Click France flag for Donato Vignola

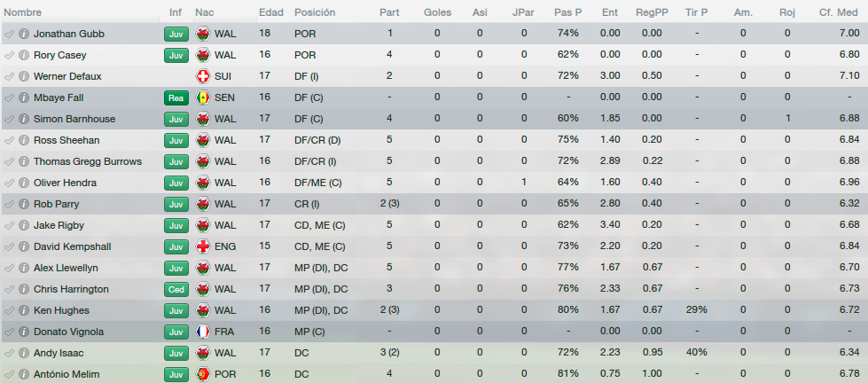click(203, 332)
